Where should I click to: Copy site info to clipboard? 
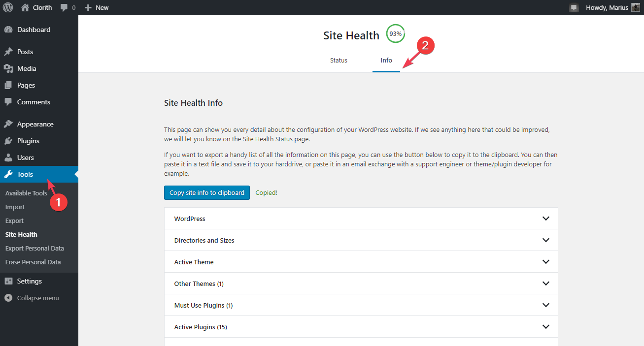pyautogui.click(x=207, y=192)
